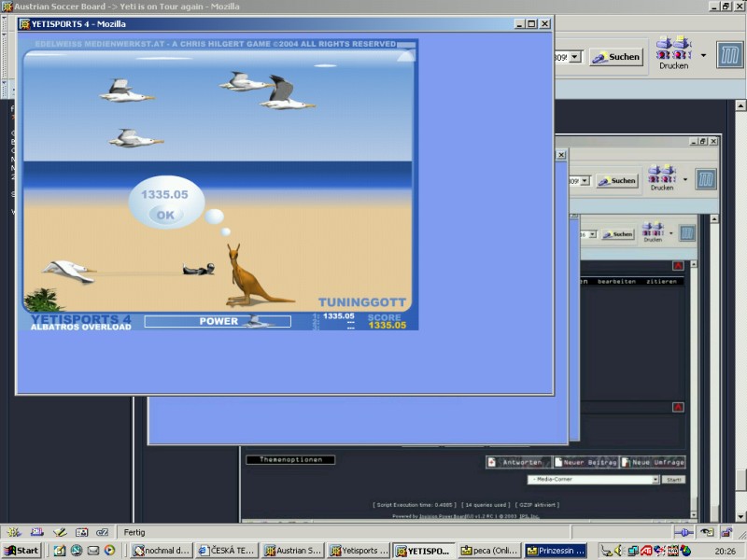This screenshot has height=560, width=747.
Task: Click the Suchen search button in the top toolbar
Action: tap(616, 57)
